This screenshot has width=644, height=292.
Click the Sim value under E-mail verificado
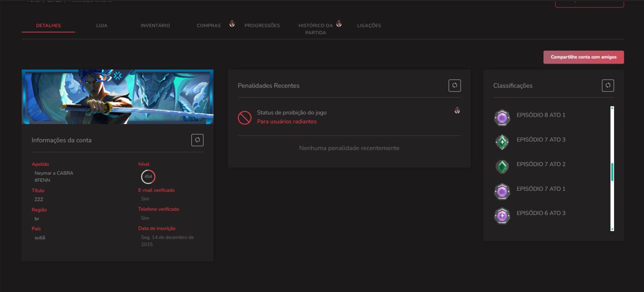[145, 199]
